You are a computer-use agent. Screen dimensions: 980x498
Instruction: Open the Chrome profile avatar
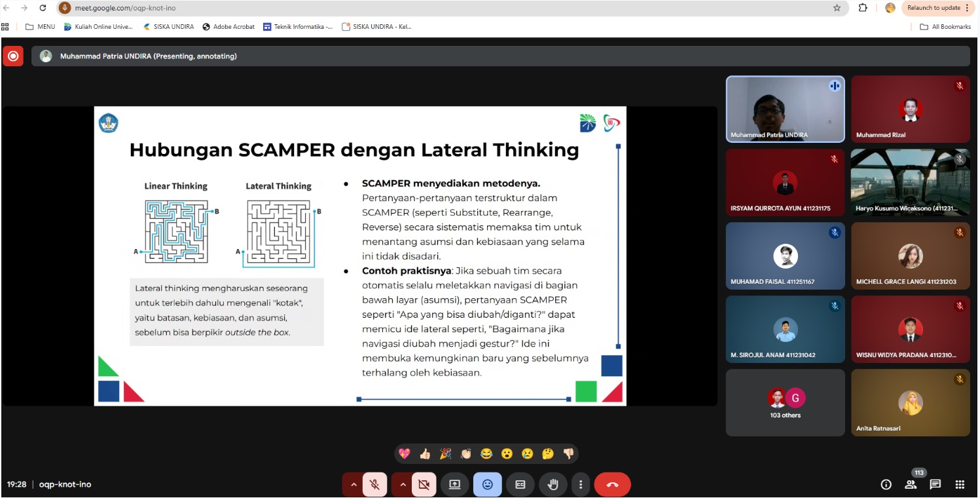coord(890,8)
